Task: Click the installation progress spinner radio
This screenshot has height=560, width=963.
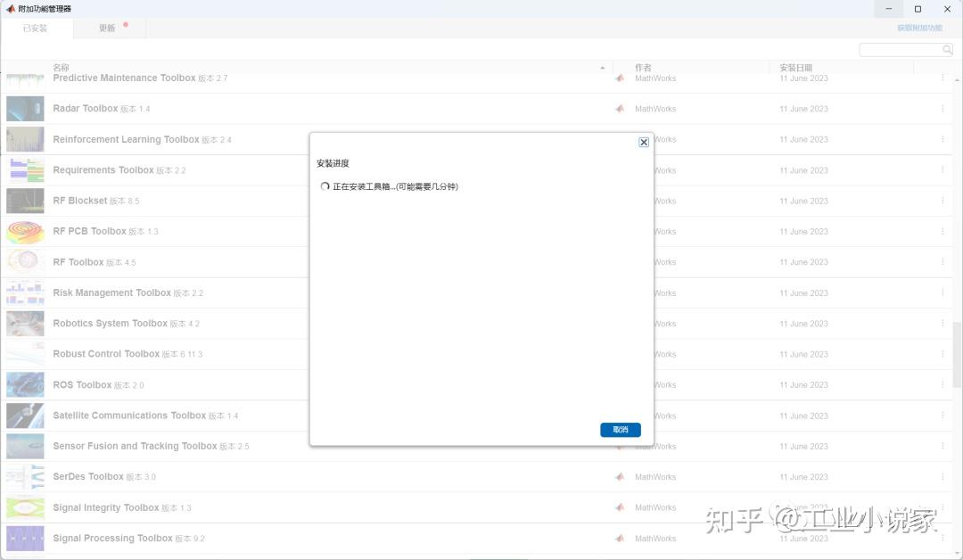Action: [325, 186]
